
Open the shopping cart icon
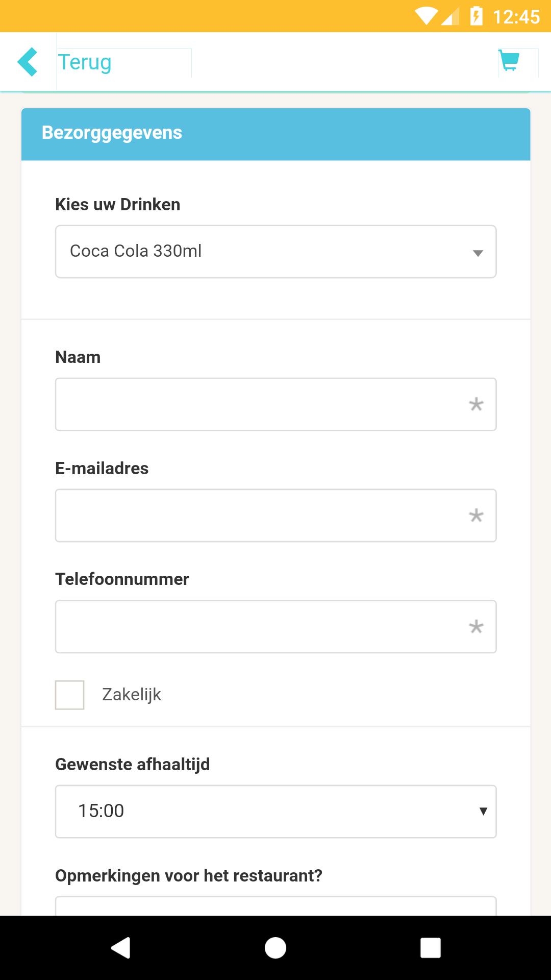[509, 61]
